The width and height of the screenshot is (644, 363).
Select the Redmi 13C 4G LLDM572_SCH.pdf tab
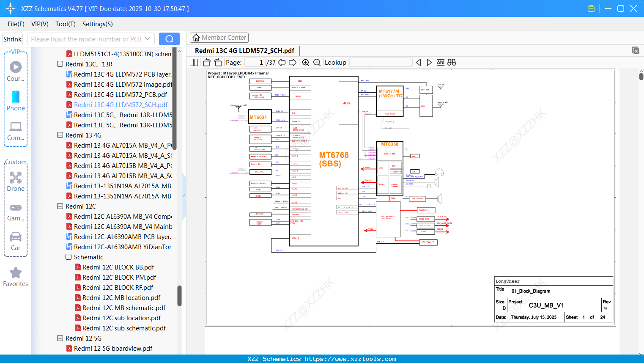[245, 50]
